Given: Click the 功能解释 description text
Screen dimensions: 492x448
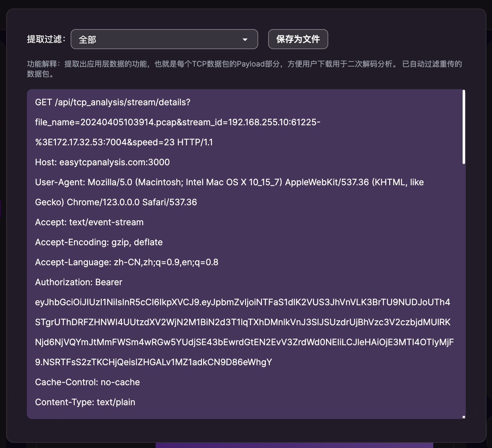Looking at the screenshot, I should tap(244, 69).
